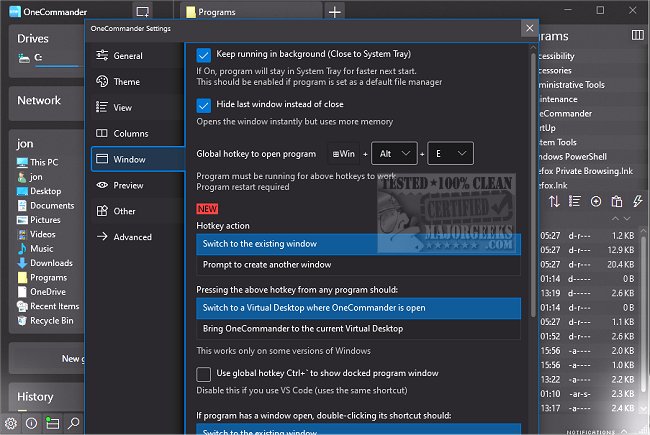Image resolution: width=650 pixels, height=435 pixels.
Task: Open the General settings section
Action: (128, 56)
